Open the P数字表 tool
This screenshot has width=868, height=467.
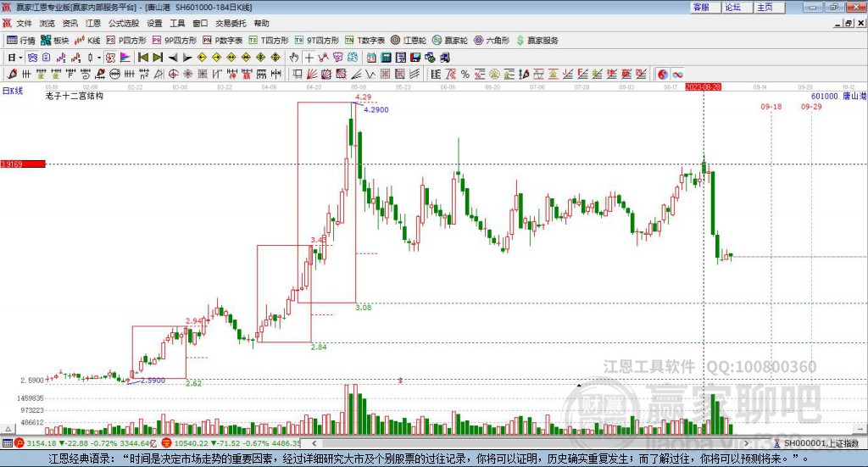coord(223,41)
